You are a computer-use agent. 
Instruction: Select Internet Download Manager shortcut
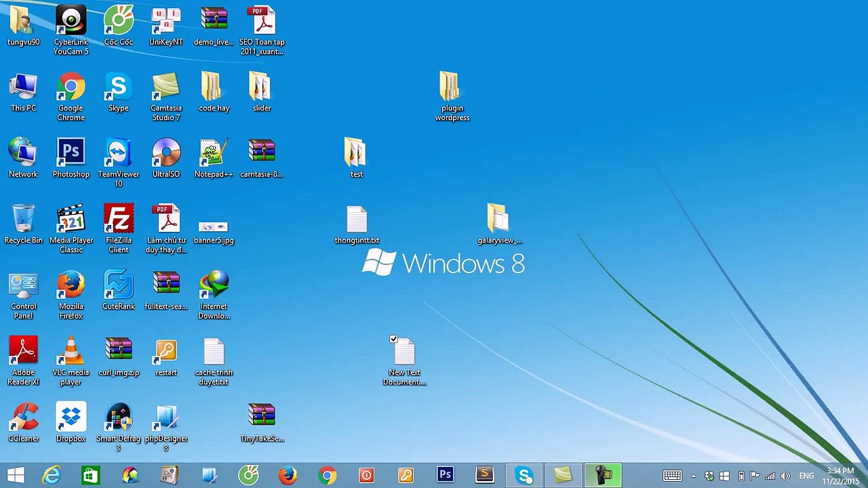click(214, 296)
